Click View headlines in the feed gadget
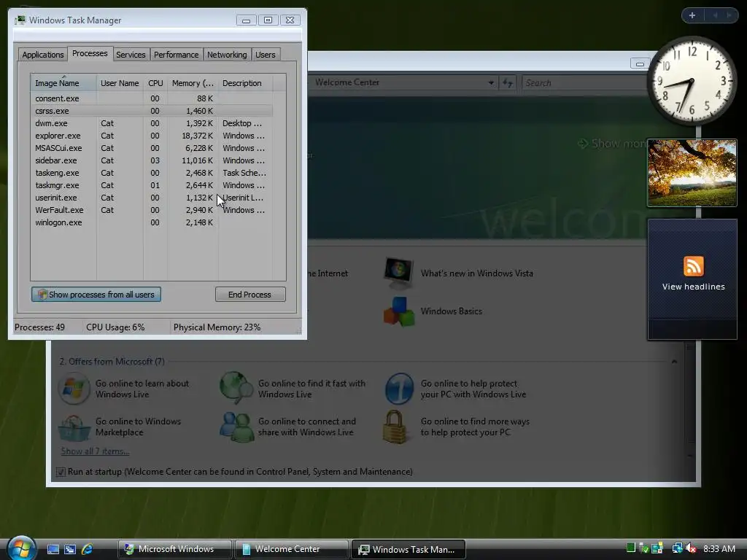The image size is (747, 560). 693,287
